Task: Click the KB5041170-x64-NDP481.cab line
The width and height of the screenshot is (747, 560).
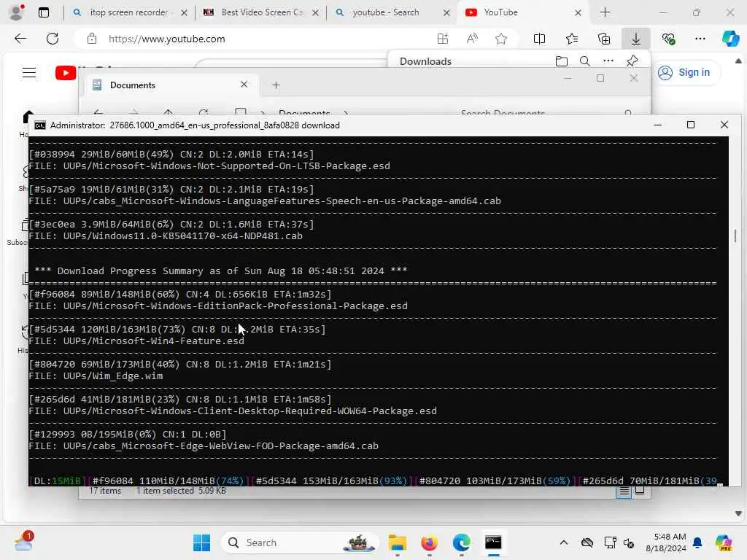Action: click(x=166, y=236)
